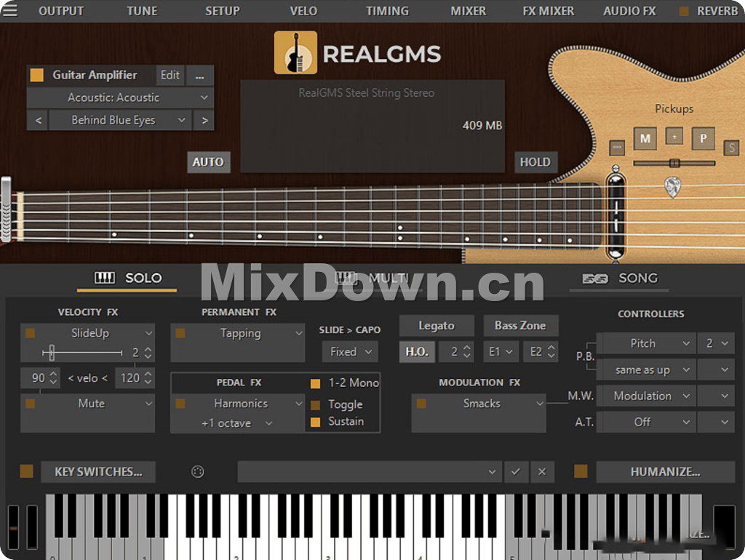Open Behind Blue Eyes preset dropdown
Viewport: 745px width, 560px height.
tap(121, 120)
